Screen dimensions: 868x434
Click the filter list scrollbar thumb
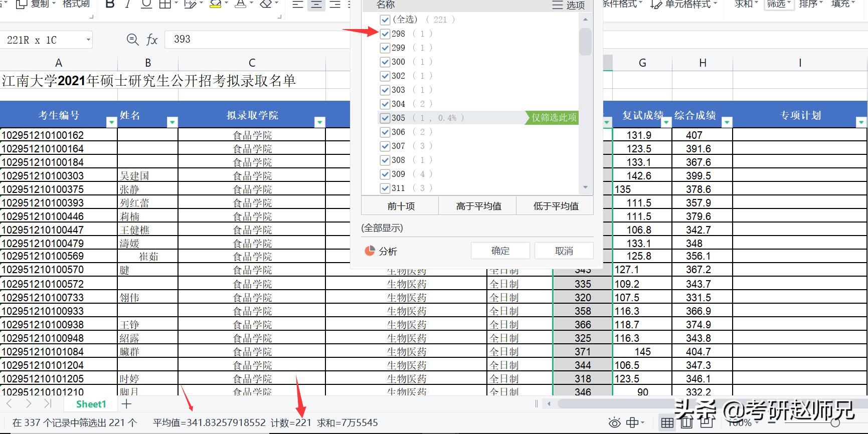tap(585, 42)
